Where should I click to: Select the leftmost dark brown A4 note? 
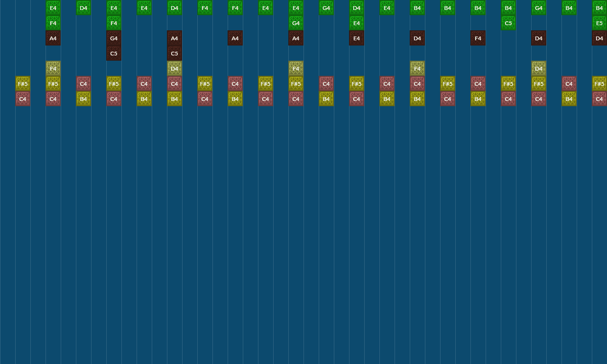click(x=53, y=38)
